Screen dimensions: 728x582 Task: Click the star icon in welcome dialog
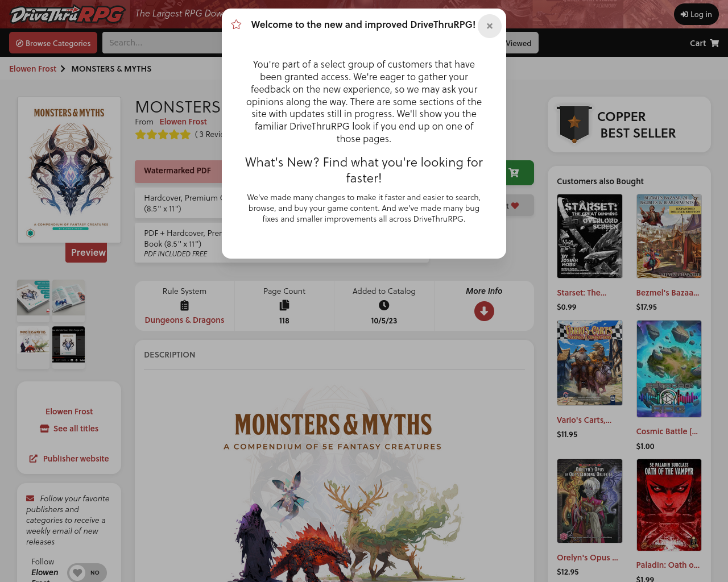click(237, 24)
